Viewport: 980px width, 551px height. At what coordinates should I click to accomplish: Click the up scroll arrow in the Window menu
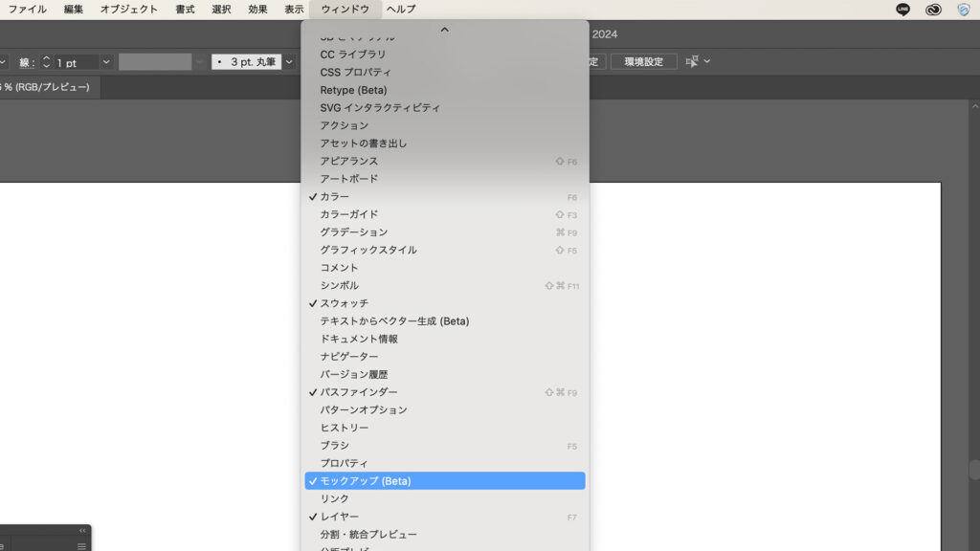point(446,30)
